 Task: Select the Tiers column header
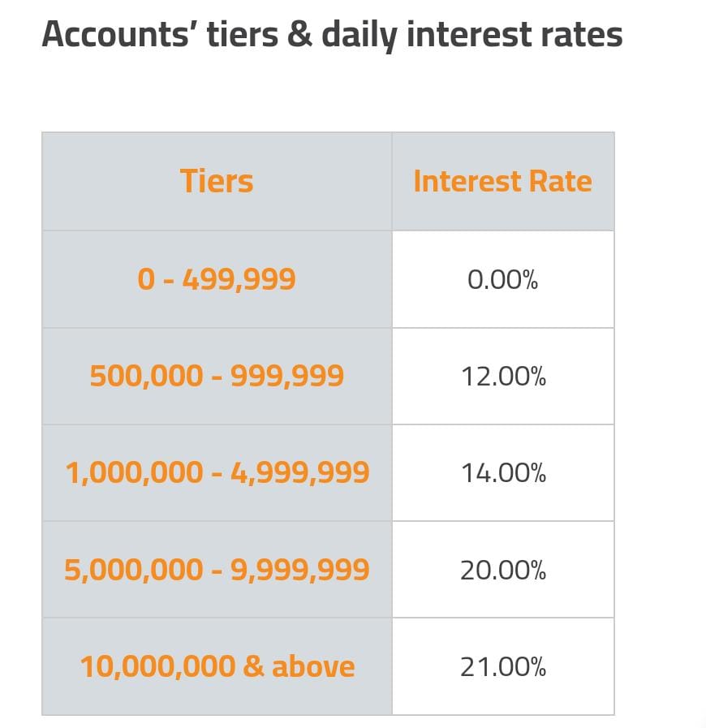(217, 181)
